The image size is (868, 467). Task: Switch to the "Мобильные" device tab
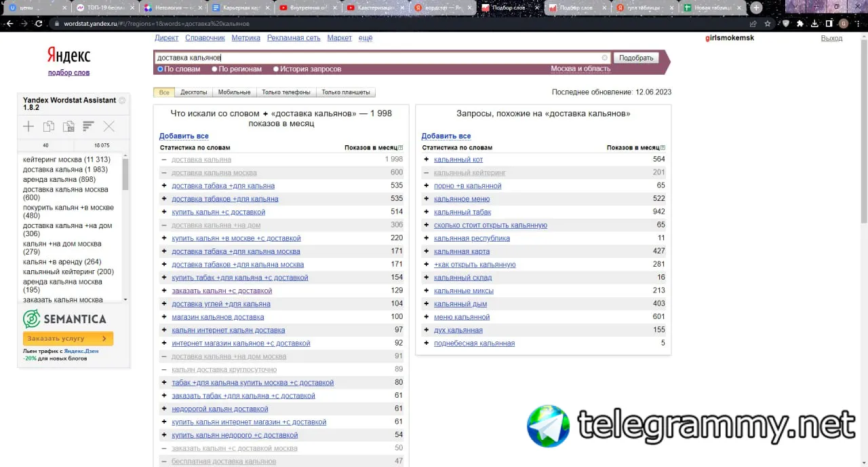coord(235,92)
